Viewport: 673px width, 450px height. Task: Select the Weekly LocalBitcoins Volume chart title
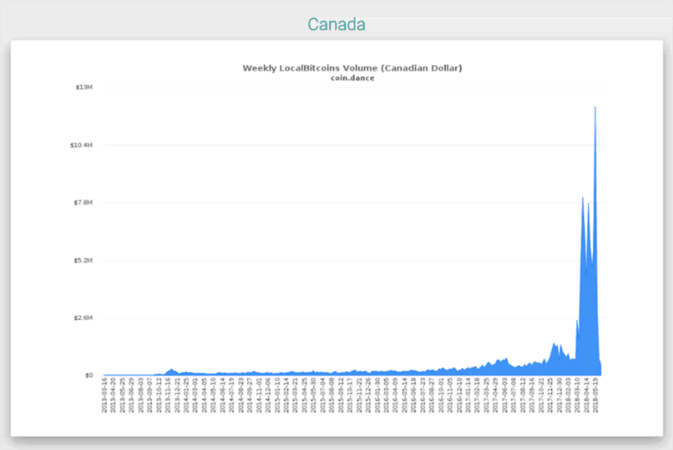[352, 68]
